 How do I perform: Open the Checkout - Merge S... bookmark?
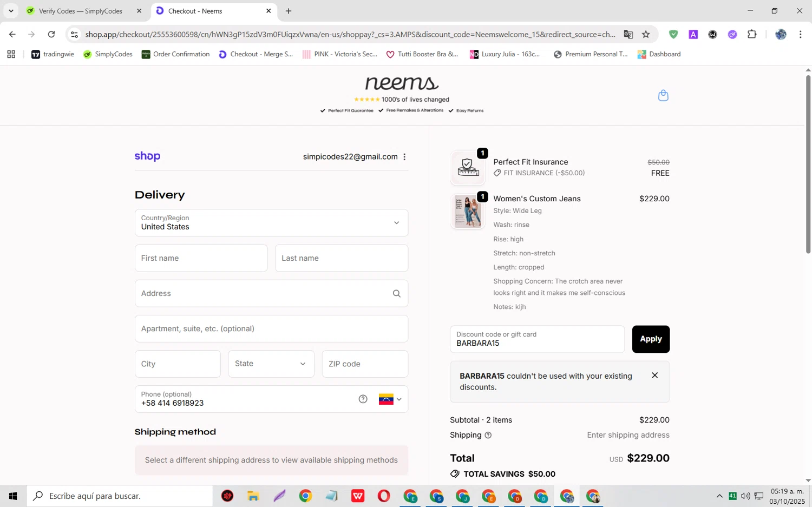(x=256, y=54)
